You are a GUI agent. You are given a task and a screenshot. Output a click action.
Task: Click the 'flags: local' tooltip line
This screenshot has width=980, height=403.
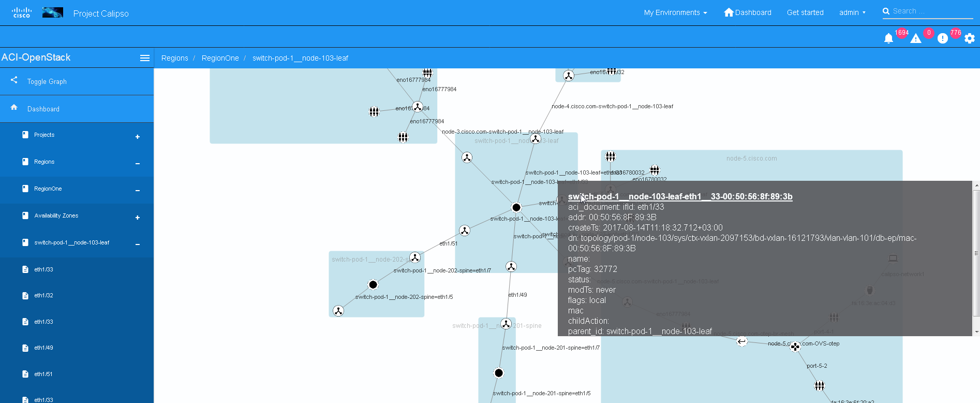(587, 300)
